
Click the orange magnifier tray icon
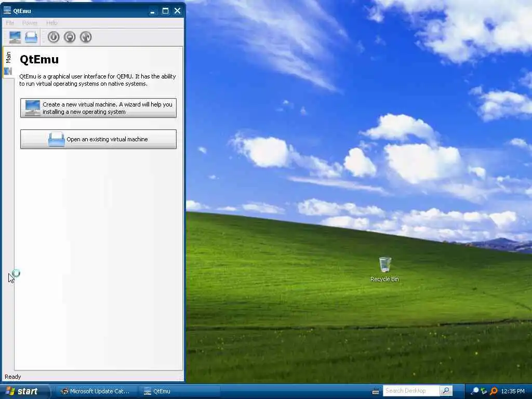coord(494,391)
